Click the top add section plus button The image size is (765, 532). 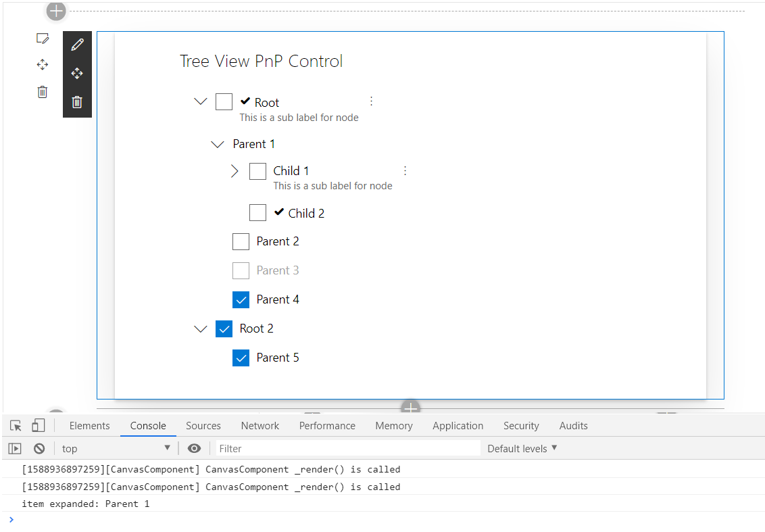[56, 11]
